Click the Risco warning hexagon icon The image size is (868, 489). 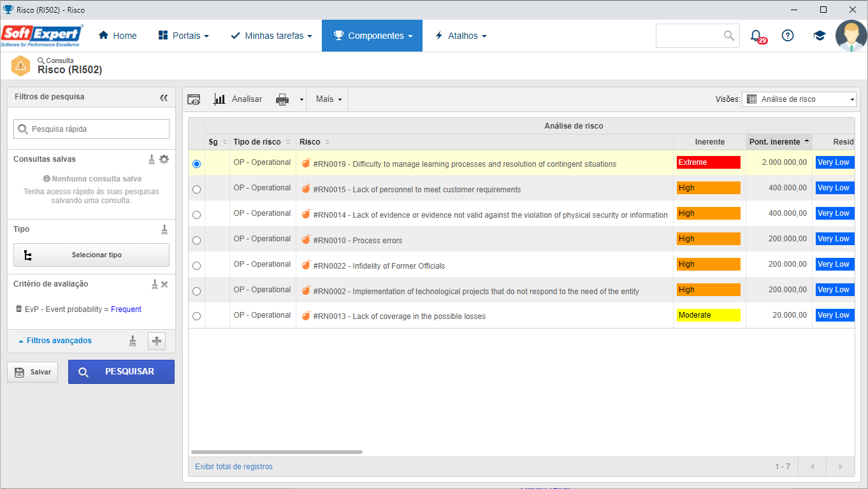(x=21, y=66)
